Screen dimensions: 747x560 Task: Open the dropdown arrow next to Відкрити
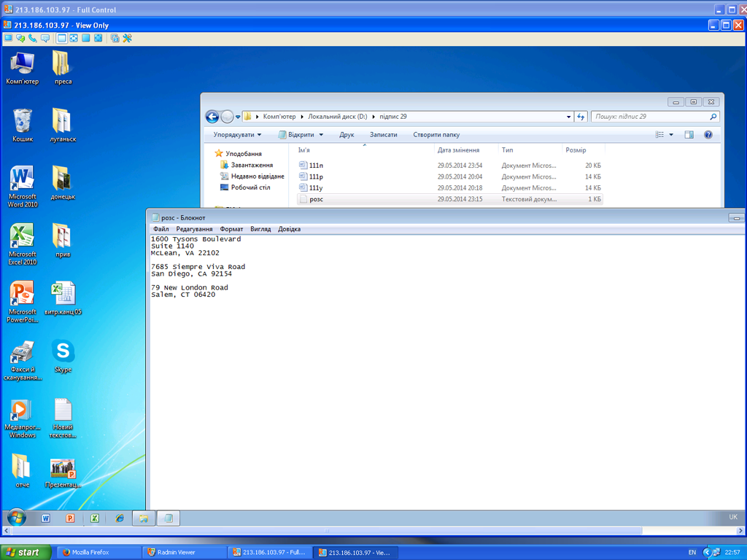coord(321,135)
